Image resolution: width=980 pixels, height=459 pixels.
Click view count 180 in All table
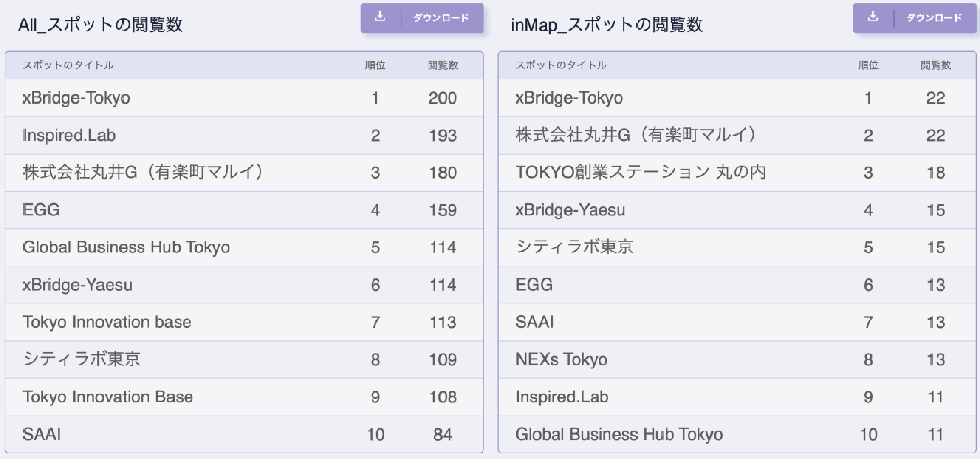coord(443,172)
